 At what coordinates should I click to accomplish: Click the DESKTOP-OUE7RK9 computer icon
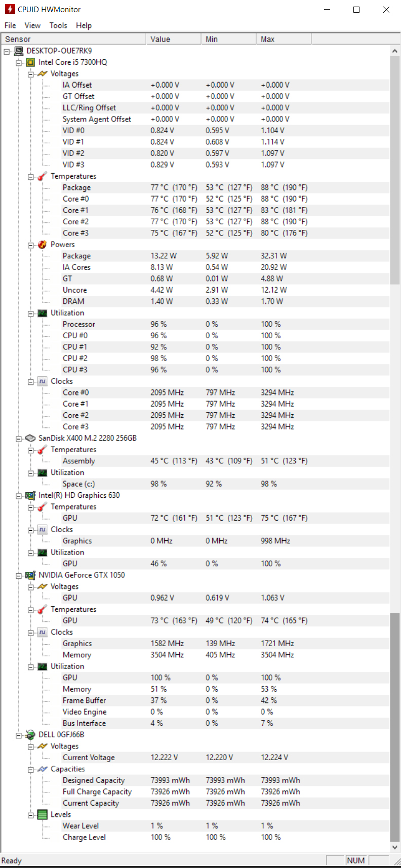[19, 51]
